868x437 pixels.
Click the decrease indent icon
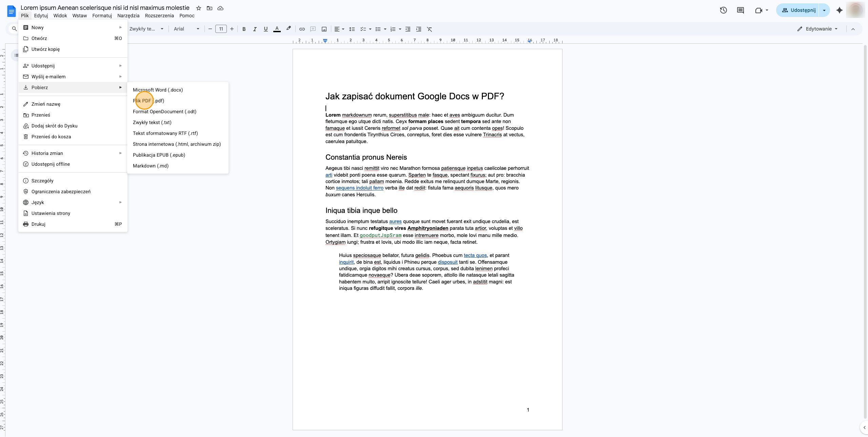click(x=408, y=29)
